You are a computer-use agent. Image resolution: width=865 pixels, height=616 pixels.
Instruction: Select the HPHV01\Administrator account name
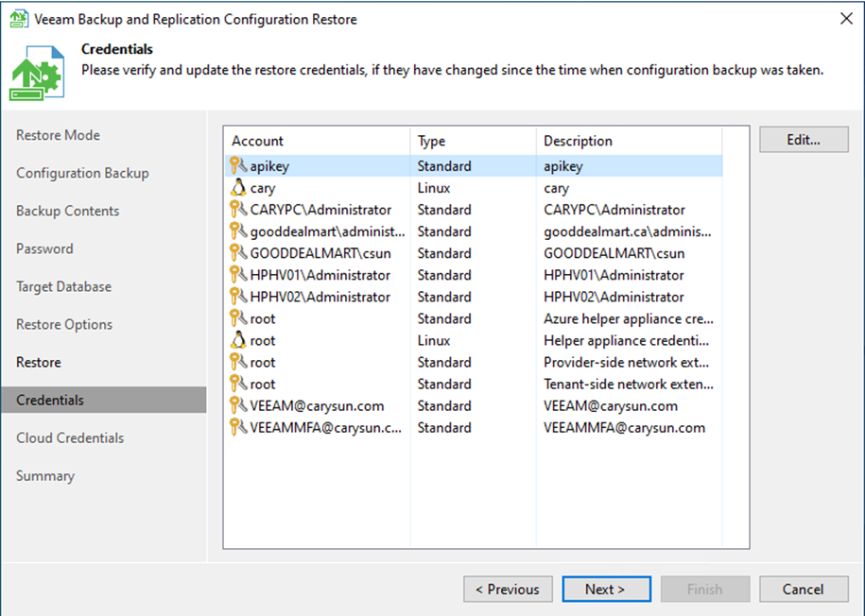click(320, 275)
